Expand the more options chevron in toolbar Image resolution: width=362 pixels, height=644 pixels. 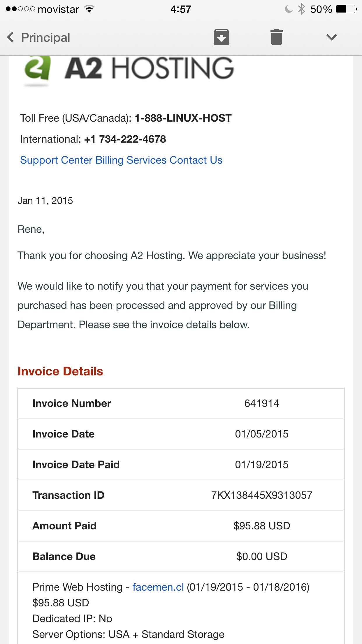[331, 37]
